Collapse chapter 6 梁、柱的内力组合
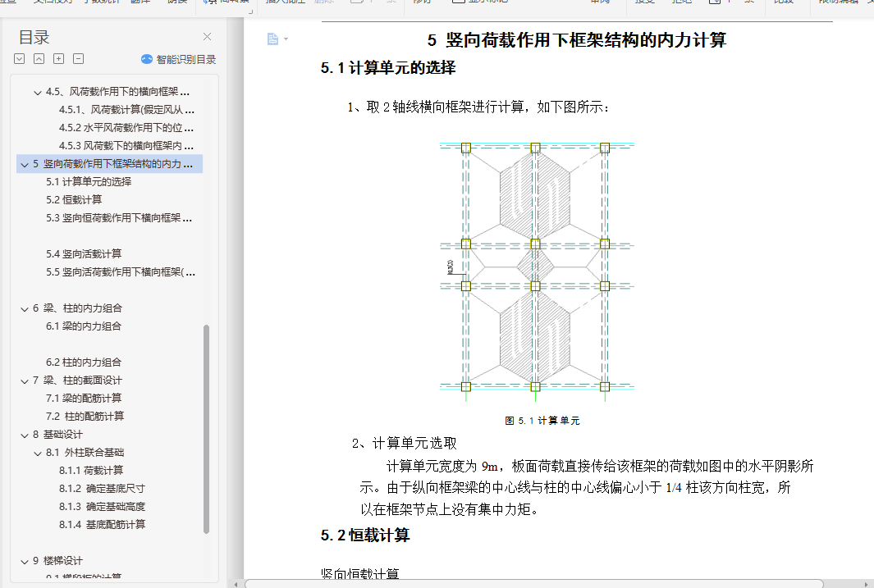The image size is (874, 588). (x=25, y=309)
